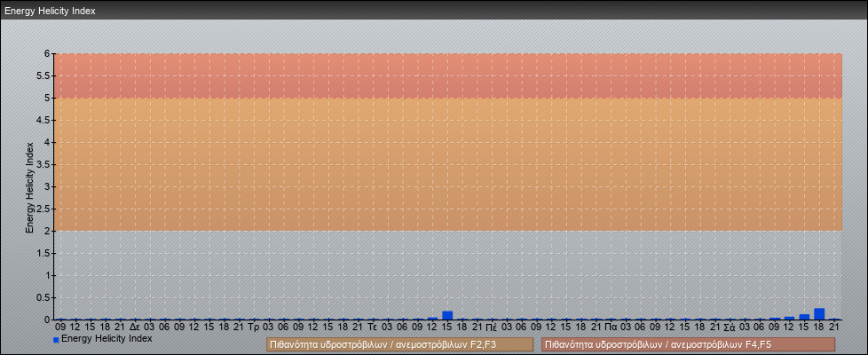Click the y-axis value 1
The height and width of the screenshot is (355, 868).
48,275
